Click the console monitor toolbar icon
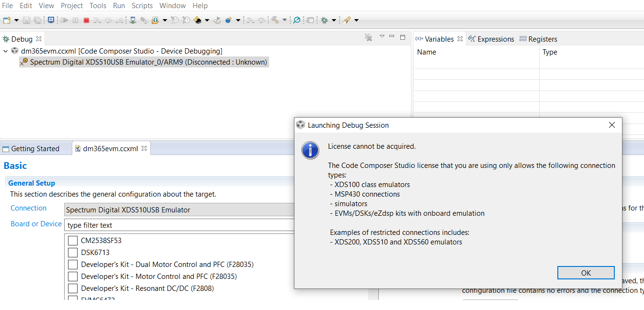Viewport: 644px width, 310px height. (51, 20)
